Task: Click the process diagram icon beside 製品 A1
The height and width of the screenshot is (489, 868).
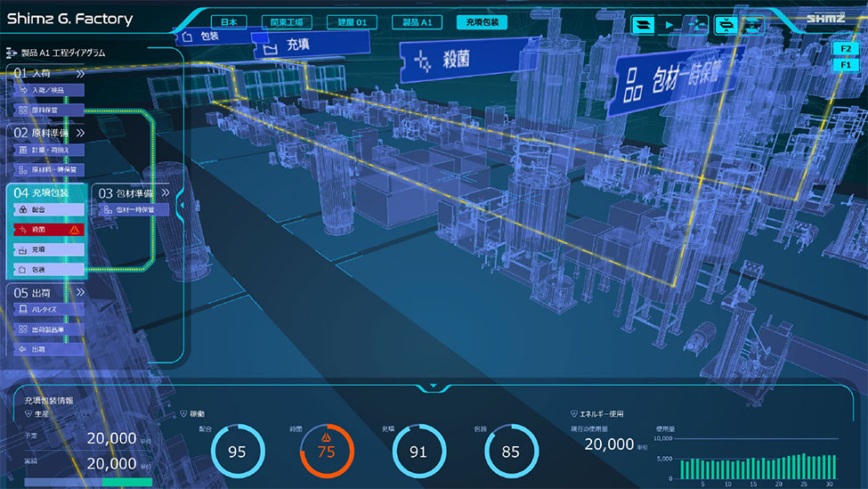Action: click(x=11, y=53)
